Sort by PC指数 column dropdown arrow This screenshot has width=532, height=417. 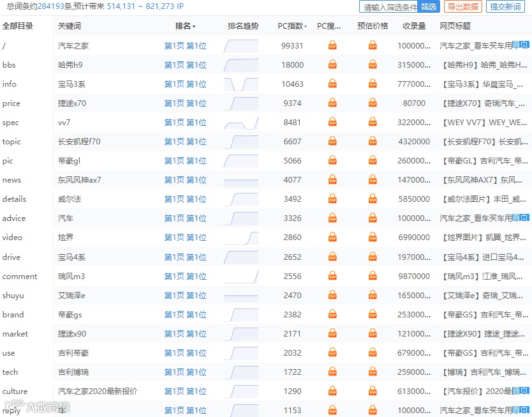(x=306, y=26)
